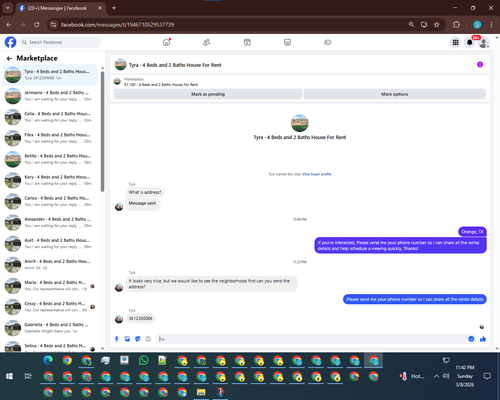Open the Watch video icon in top navigation
The image size is (500, 400).
pos(247,42)
